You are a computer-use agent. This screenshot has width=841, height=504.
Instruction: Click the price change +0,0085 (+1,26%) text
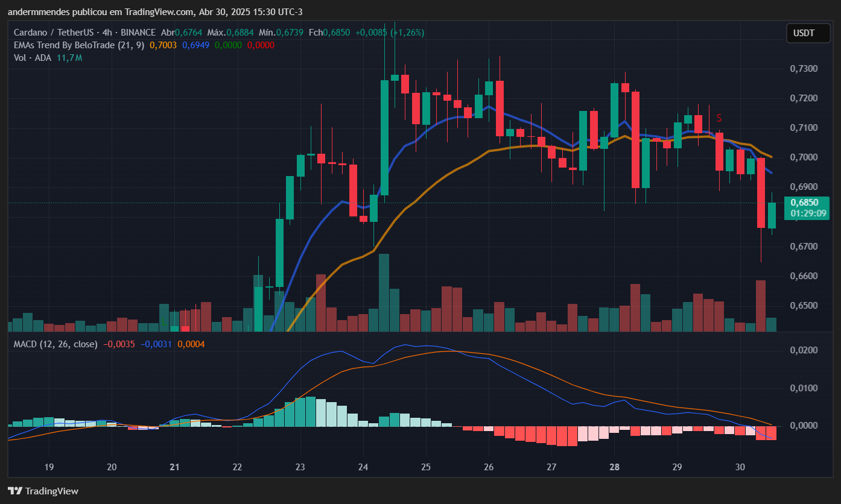390,33
